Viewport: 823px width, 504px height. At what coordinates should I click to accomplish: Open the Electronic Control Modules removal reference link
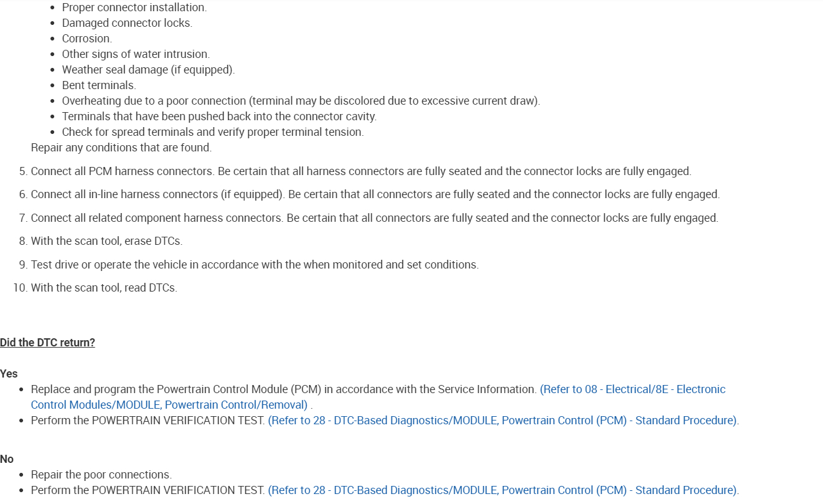point(632,389)
